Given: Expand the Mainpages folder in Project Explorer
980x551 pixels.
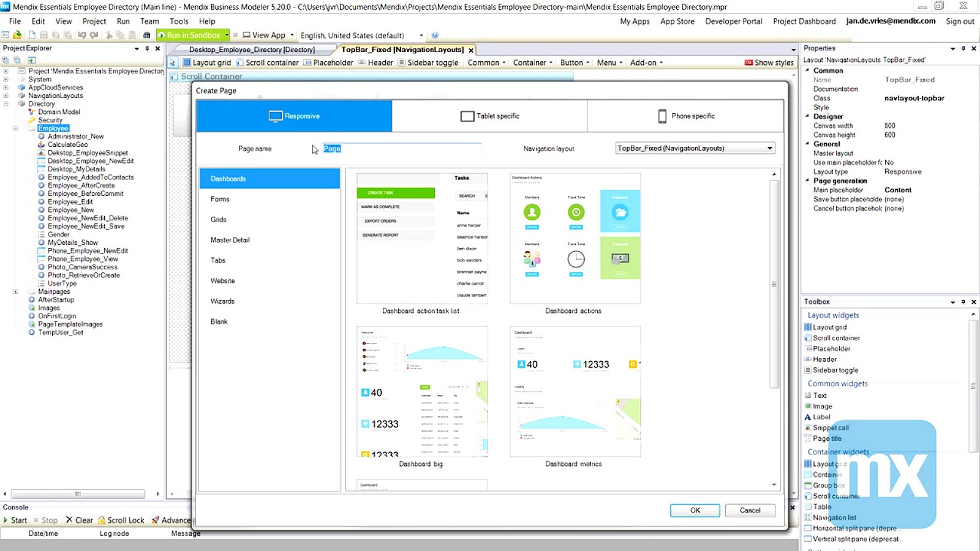Looking at the screenshot, I should (15, 292).
